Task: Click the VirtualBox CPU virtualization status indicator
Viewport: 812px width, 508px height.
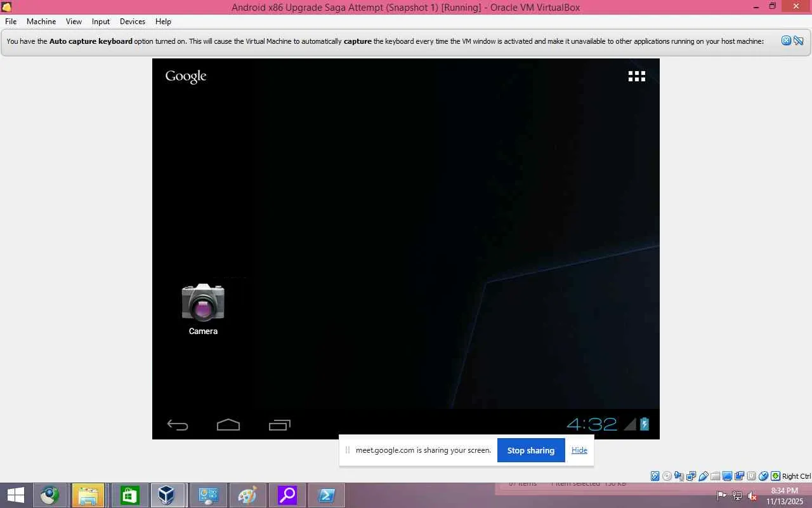Action: (752, 476)
